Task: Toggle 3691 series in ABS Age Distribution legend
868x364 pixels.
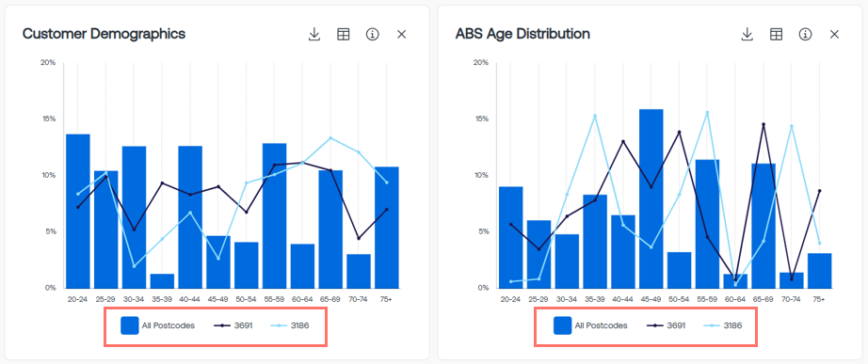Action: 666,325
